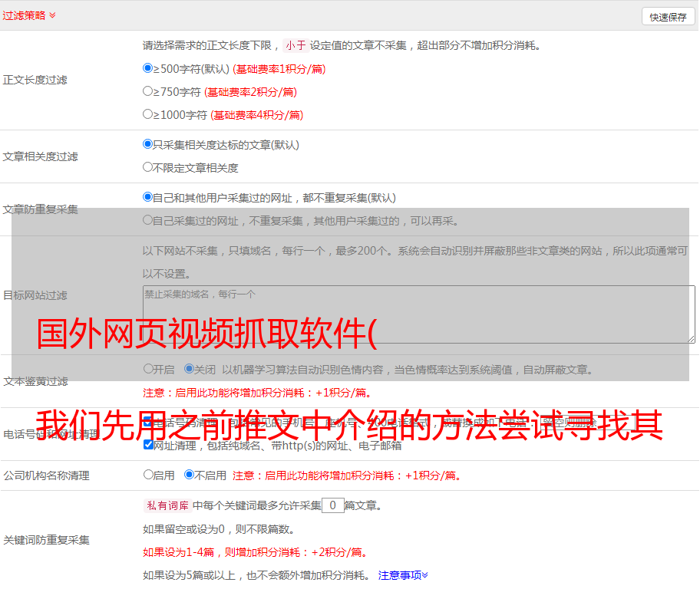The height and width of the screenshot is (589, 700).
Task: Expand the 注意事项 link
Action: pyautogui.click(x=403, y=574)
